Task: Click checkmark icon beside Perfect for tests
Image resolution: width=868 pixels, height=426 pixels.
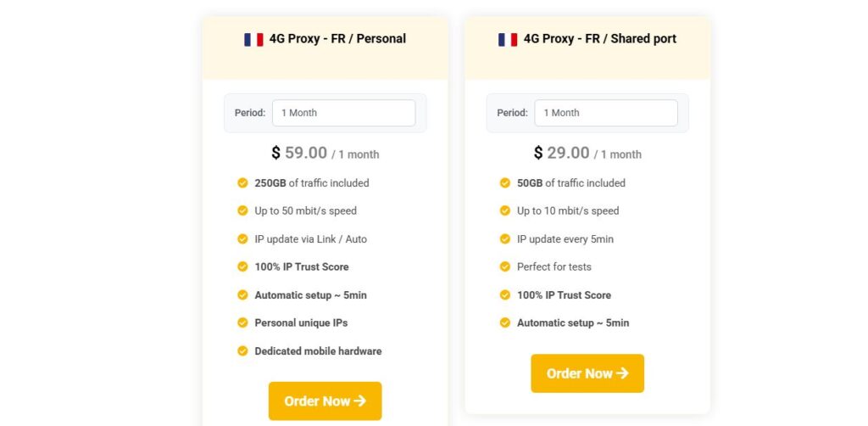Action: click(x=505, y=266)
